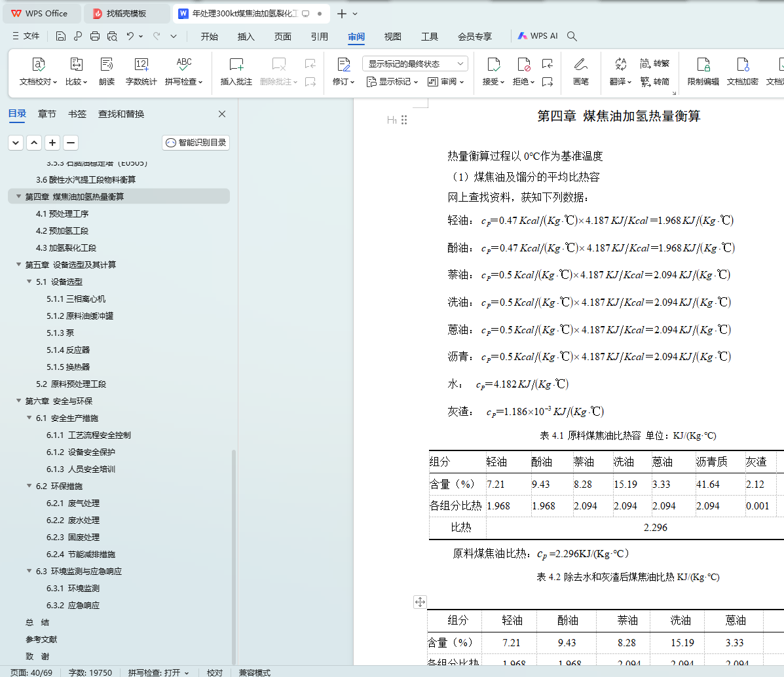
Task: Jump to 5.1.4 反应器 in outline
Action: coord(68,350)
